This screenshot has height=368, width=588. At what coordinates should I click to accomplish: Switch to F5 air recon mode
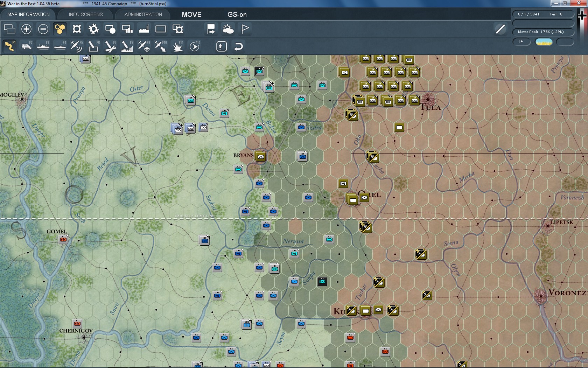(77, 46)
